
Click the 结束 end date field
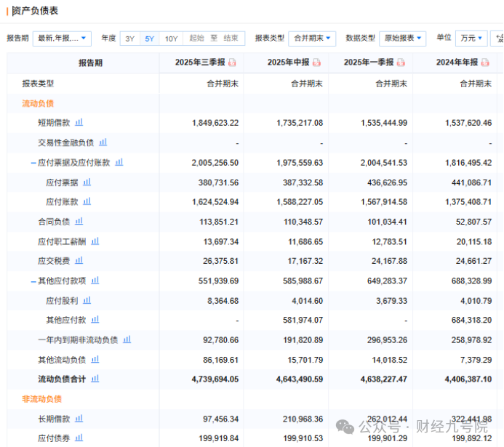tap(231, 39)
